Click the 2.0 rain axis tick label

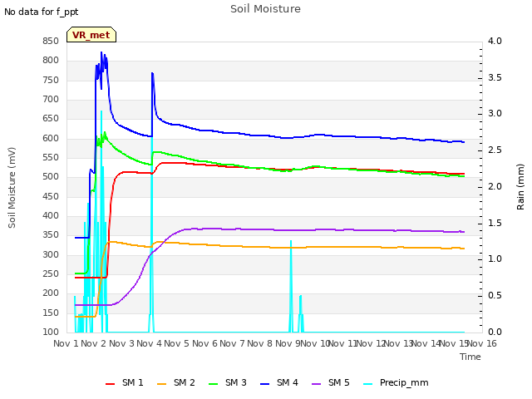coord(495,186)
